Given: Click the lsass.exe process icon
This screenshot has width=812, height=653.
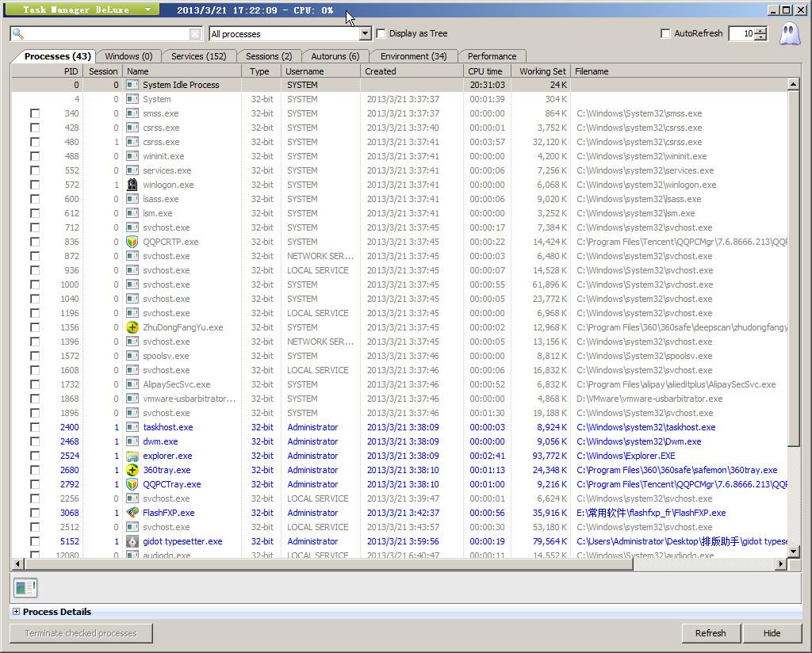Looking at the screenshot, I should tap(132, 199).
